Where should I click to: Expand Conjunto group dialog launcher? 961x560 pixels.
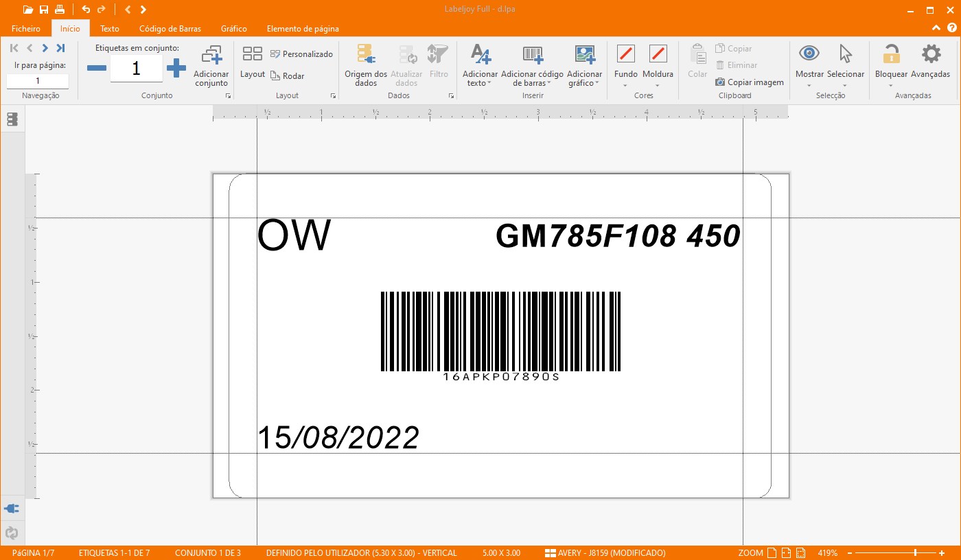click(x=227, y=96)
